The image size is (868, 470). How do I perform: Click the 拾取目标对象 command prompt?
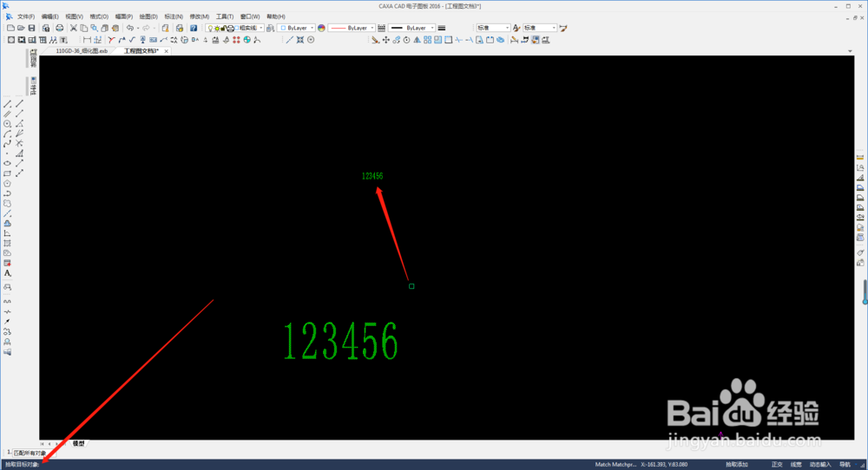[x=23, y=465]
